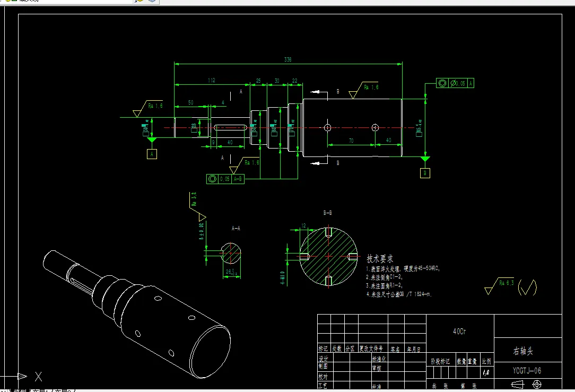575x392 pixels.
Task: Click the first-angle projection symbol in title block
Action: click(x=526, y=384)
